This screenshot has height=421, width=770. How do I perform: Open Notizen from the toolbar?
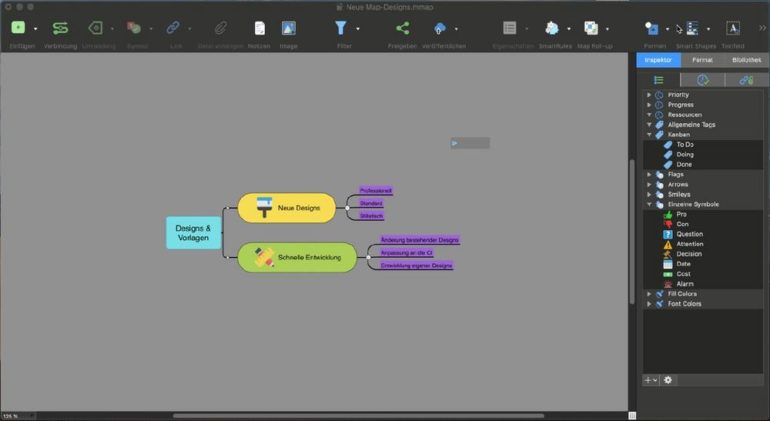(x=259, y=28)
